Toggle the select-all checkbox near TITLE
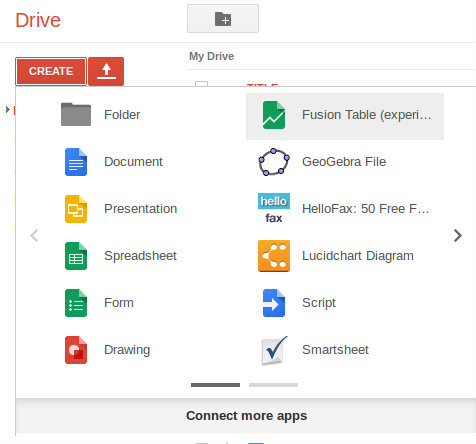 (201, 84)
